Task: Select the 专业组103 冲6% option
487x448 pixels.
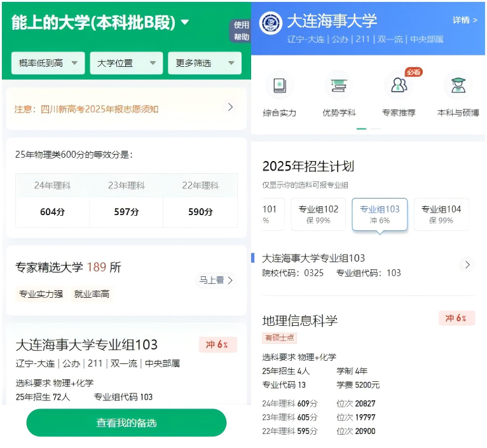Action: tap(380, 214)
